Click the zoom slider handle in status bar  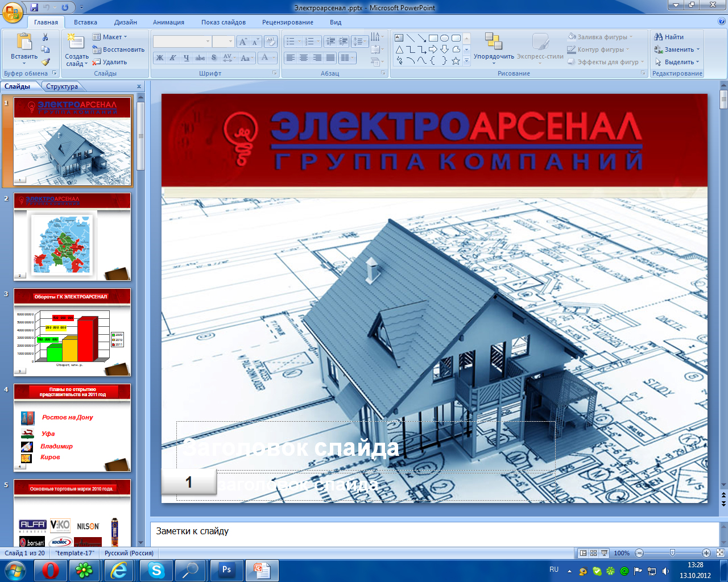tap(672, 553)
